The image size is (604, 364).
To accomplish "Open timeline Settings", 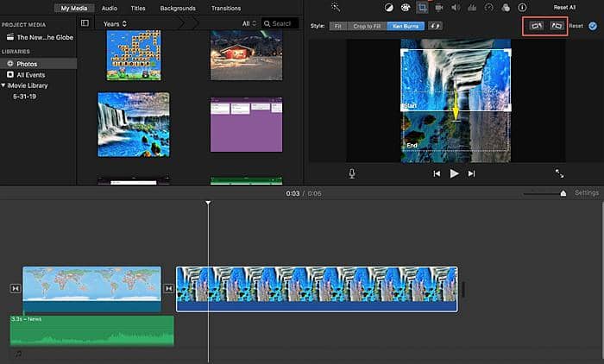I will (586, 192).
